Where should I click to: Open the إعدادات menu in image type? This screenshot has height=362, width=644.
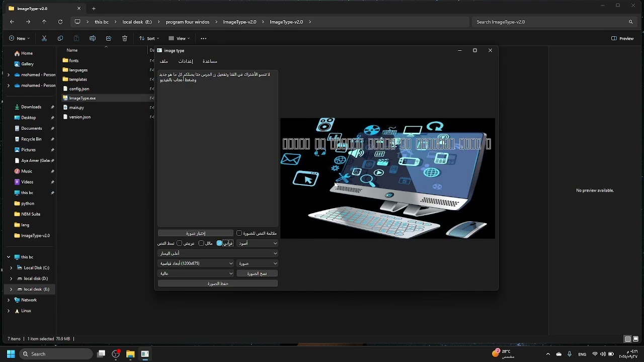point(186,61)
